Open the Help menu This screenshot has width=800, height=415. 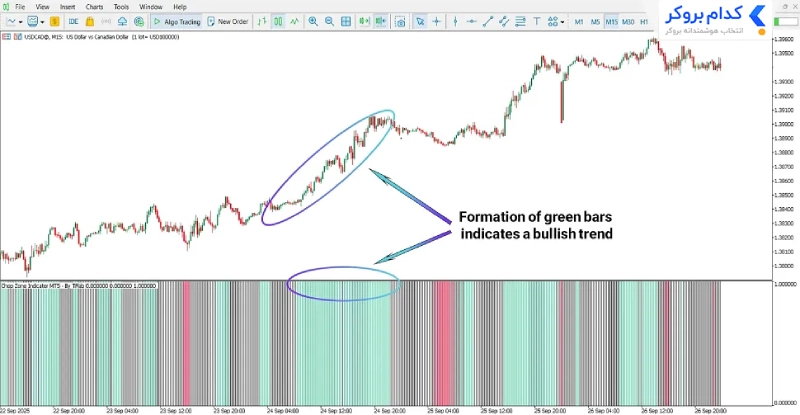(180, 7)
